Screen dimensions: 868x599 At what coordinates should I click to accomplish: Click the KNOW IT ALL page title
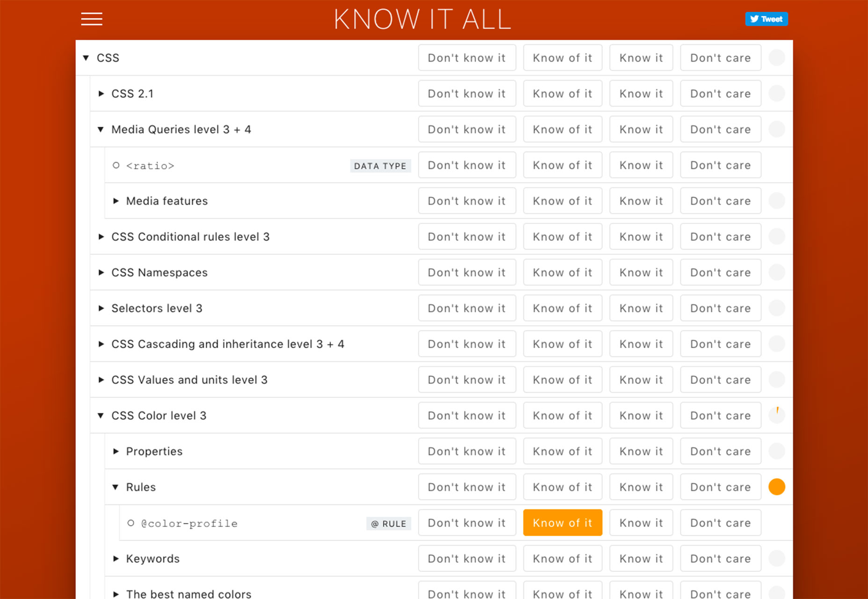[x=423, y=20]
